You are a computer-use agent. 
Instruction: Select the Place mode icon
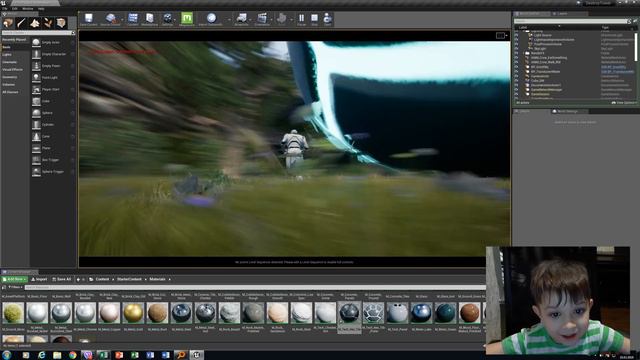click(x=8, y=23)
